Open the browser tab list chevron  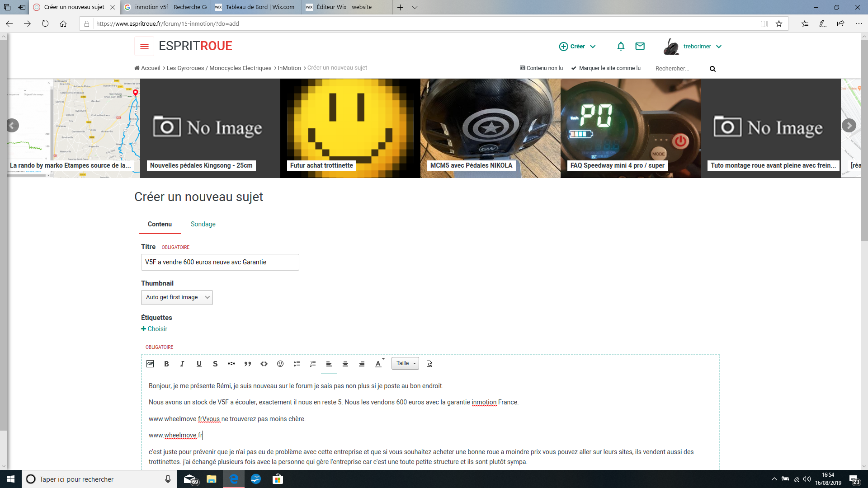(415, 7)
